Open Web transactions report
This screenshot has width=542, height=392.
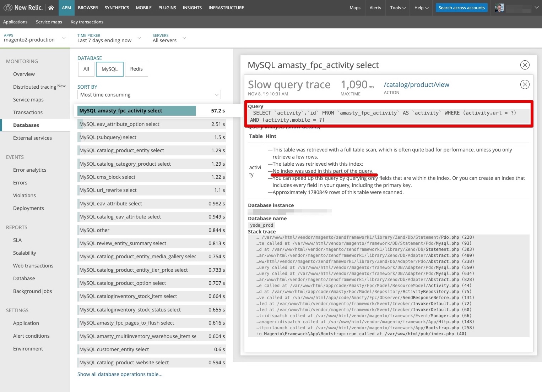(33, 266)
